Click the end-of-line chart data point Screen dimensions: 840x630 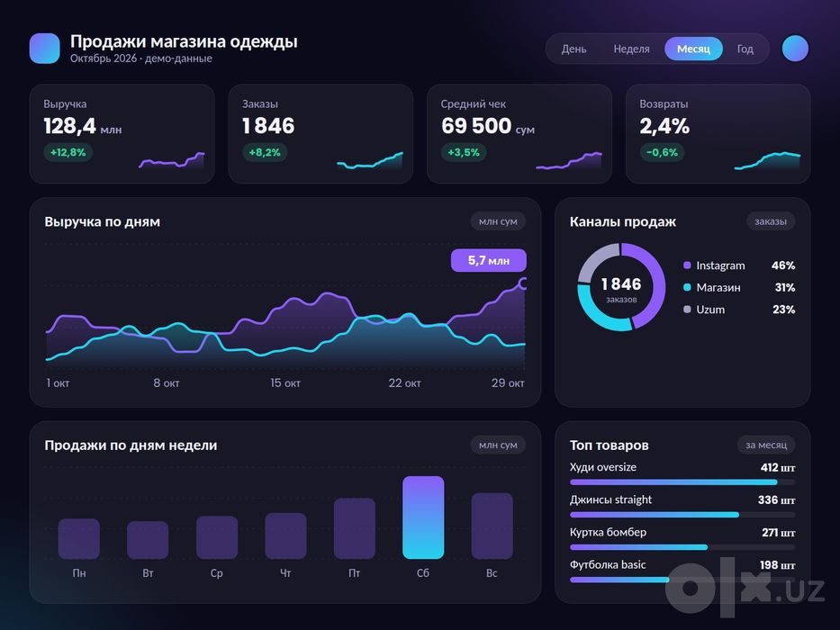pos(523,283)
